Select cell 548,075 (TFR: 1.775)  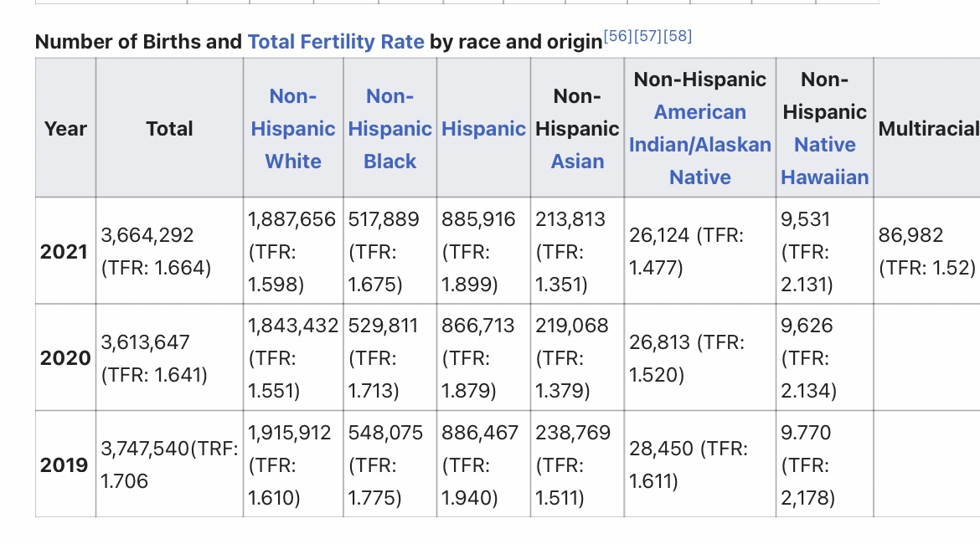pos(390,464)
